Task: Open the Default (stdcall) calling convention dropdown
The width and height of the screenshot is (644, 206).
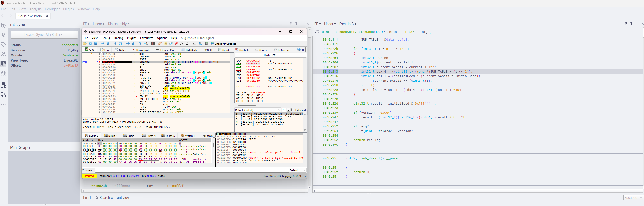Action: point(257,110)
